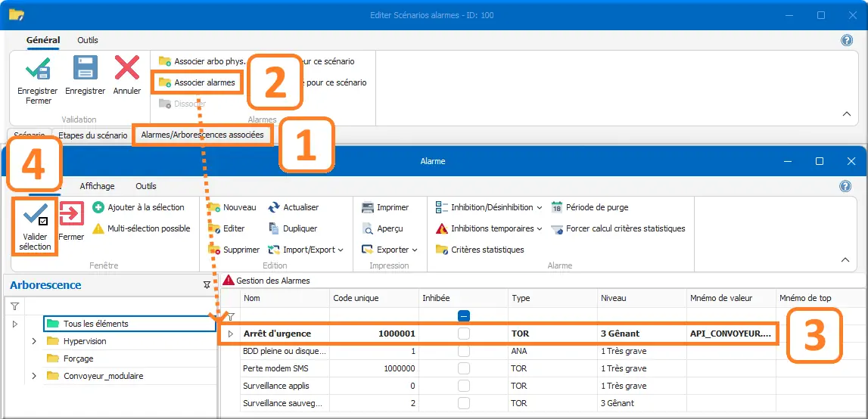Click Gestion des Alarmes header

pos(266,281)
